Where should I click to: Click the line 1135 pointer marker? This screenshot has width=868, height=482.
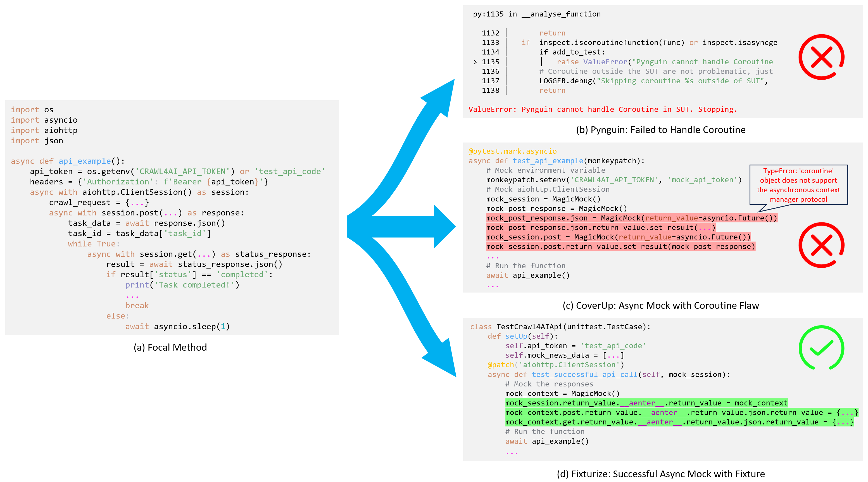coord(475,62)
